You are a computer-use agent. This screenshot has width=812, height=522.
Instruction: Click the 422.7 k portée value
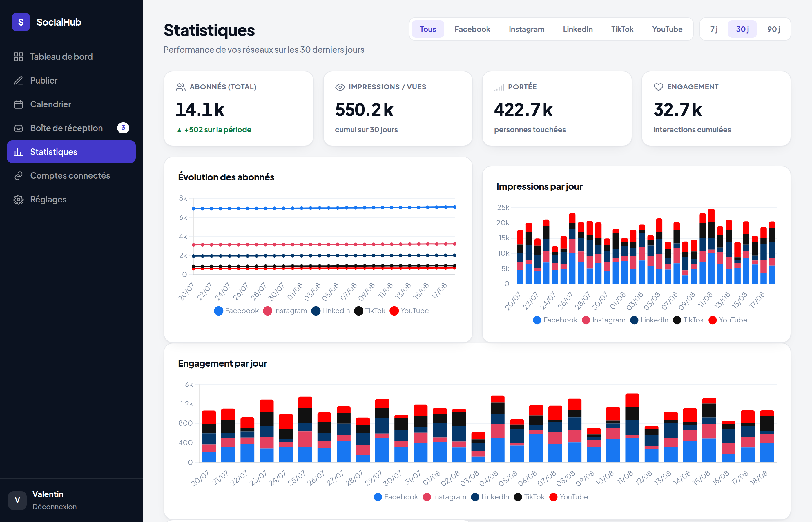click(523, 110)
